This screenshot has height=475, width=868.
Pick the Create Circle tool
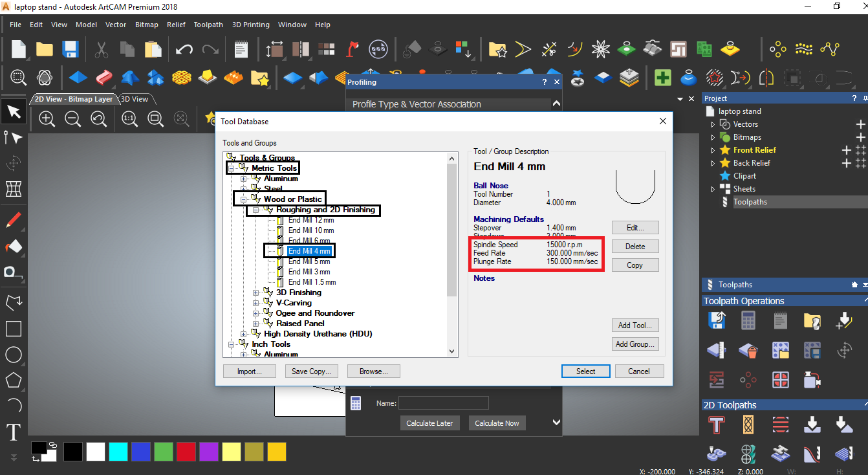click(x=14, y=355)
